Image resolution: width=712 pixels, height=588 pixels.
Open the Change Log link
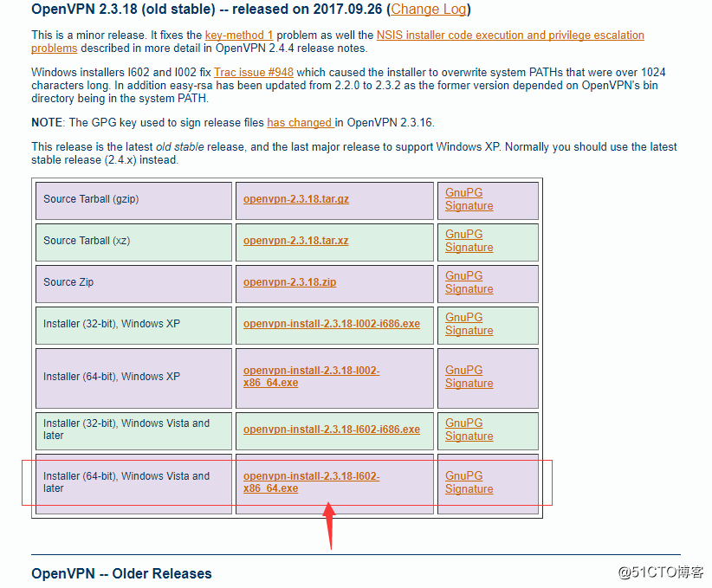click(x=429, y=9)
